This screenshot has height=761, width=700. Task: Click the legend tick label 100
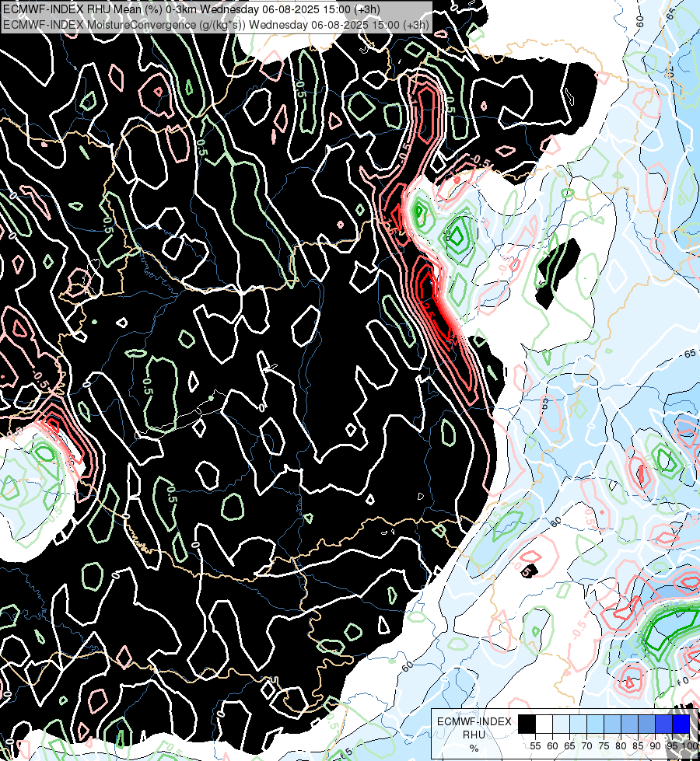[690, 746]
